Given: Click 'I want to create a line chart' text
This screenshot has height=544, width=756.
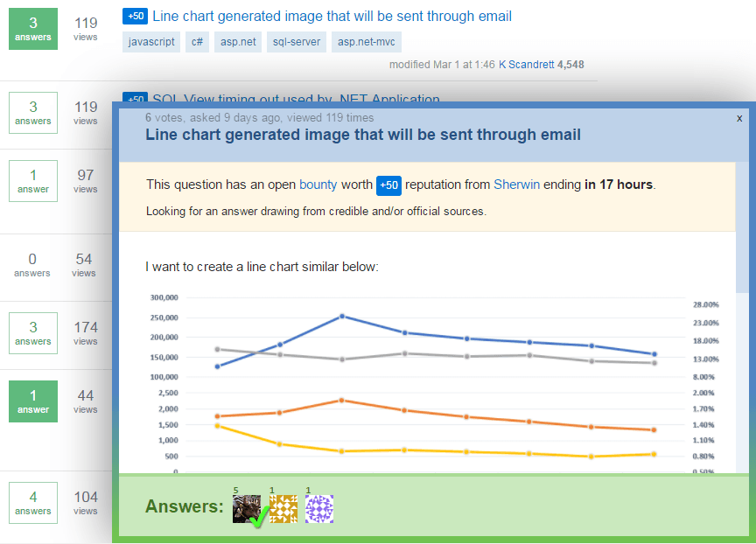Looking at the screenshot, I should 262,267.
